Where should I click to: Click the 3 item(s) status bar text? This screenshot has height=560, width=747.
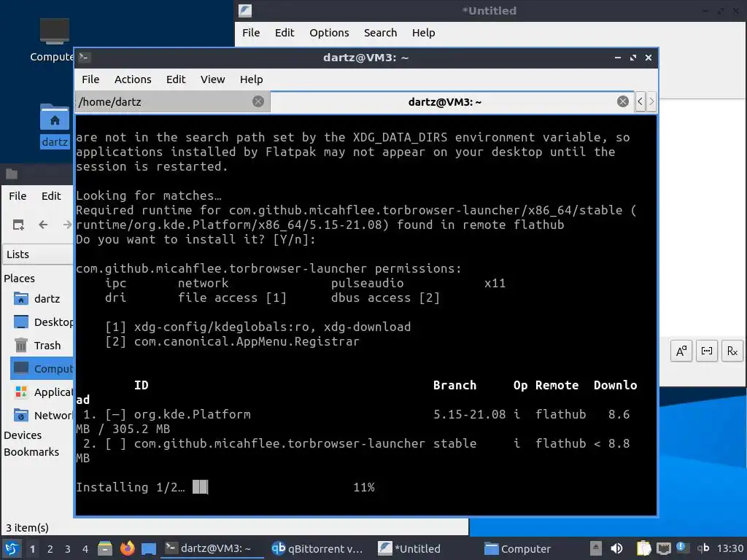(27, 528)
